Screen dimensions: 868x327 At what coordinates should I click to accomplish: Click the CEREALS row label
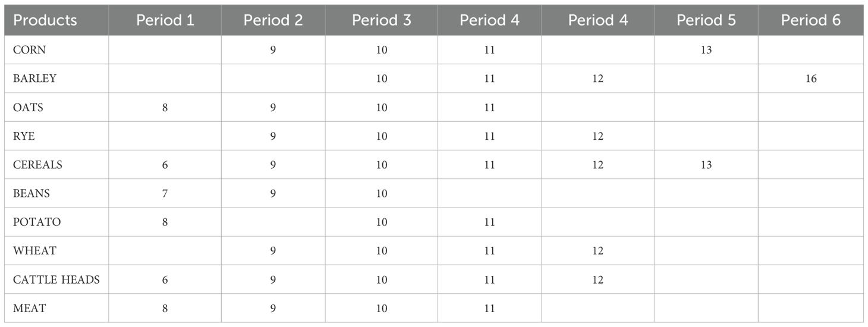tap(37, 165)
